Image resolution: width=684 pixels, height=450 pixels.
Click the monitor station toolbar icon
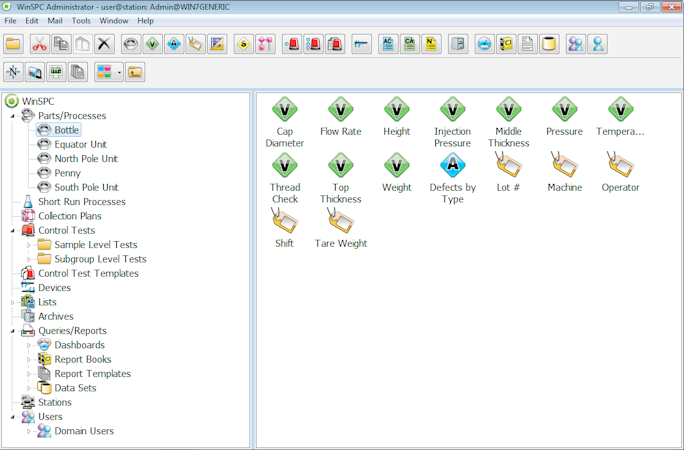(56, 72)
